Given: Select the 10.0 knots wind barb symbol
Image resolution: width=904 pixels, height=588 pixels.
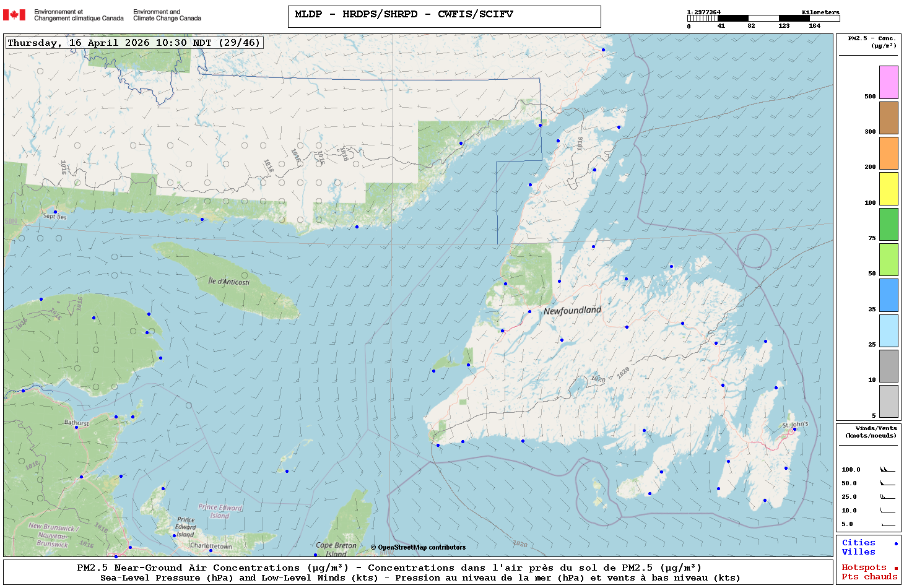Looking at the screenshot, I should [x=887, y=511].
